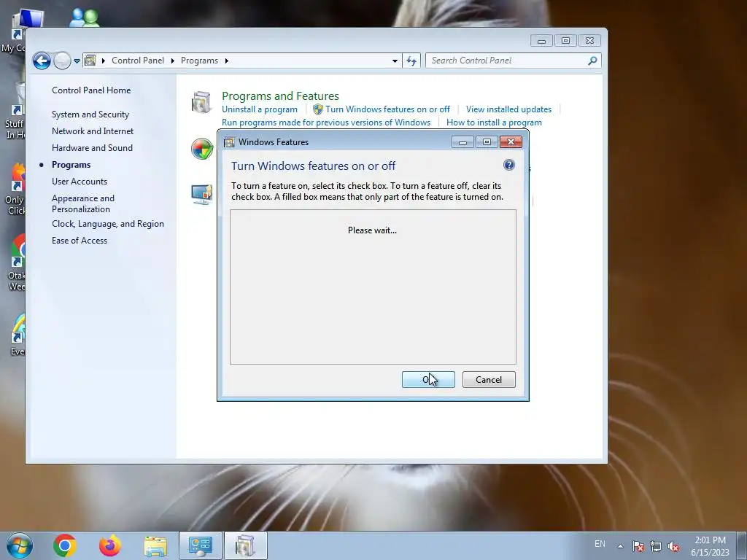Click the address bar Control Panel icon
Screen dimensions: 747x560
pyautogui.click(x=90, y=61)
